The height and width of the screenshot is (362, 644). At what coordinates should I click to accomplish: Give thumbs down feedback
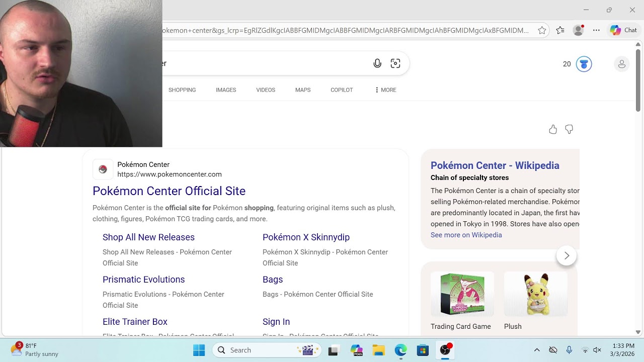[x=569, y=130]
